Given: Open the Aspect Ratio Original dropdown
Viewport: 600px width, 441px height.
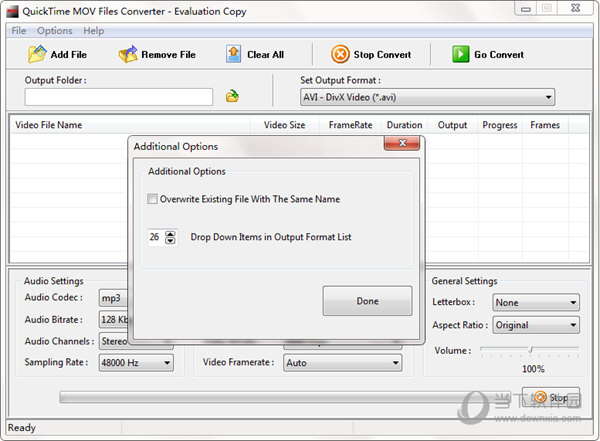Looking at the screenshot, I should pyautogui.click(x=536, y=325).
